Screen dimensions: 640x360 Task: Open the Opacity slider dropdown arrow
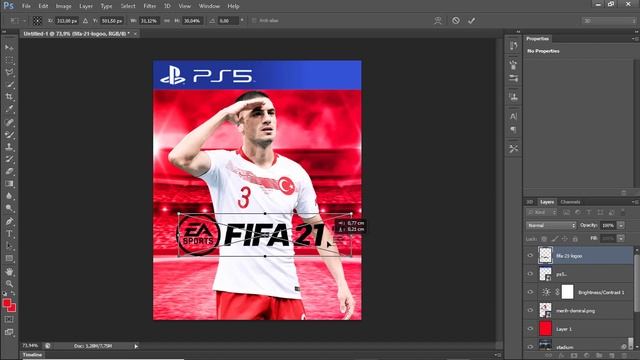(x=621, y=225)
